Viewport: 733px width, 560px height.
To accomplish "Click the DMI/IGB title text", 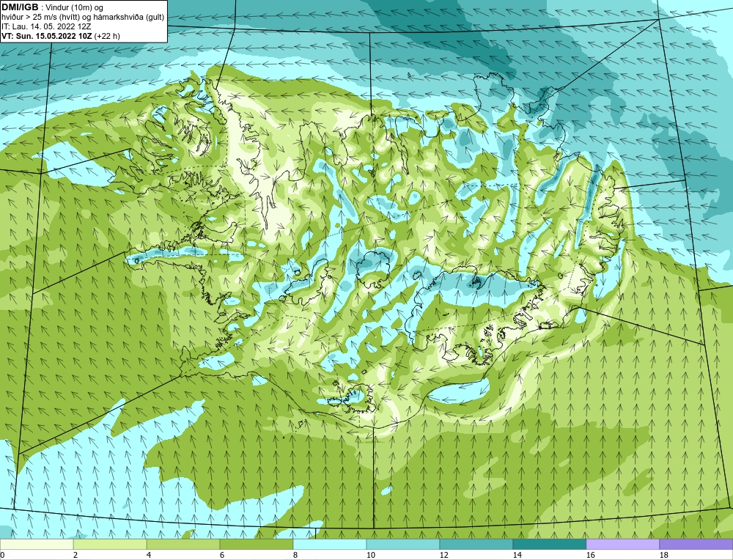I will click(20, 7).
